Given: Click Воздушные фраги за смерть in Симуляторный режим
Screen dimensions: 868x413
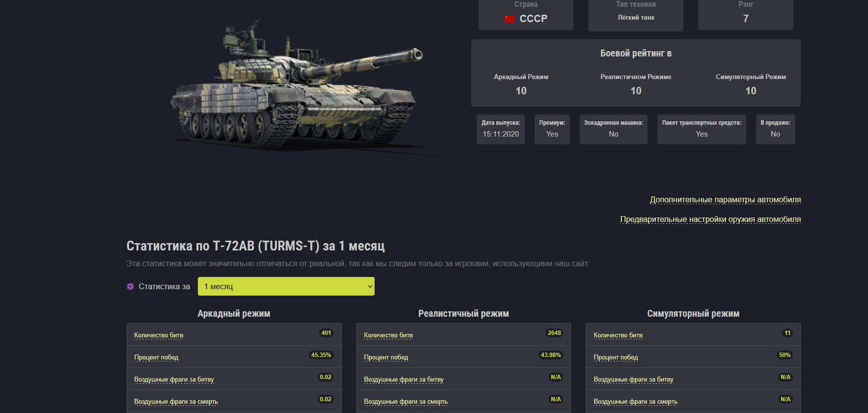Looking at the screenshot, I should 635,402.
